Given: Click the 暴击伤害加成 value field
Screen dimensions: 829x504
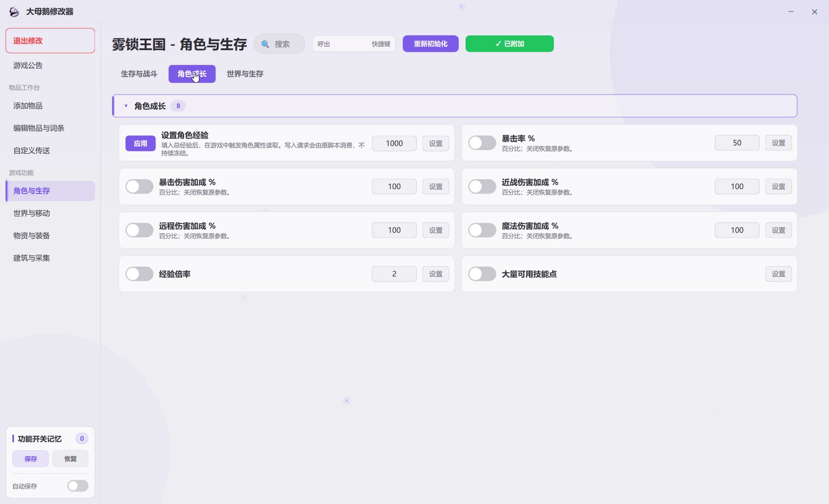Looking at the screenshot, I should point(394,186).
